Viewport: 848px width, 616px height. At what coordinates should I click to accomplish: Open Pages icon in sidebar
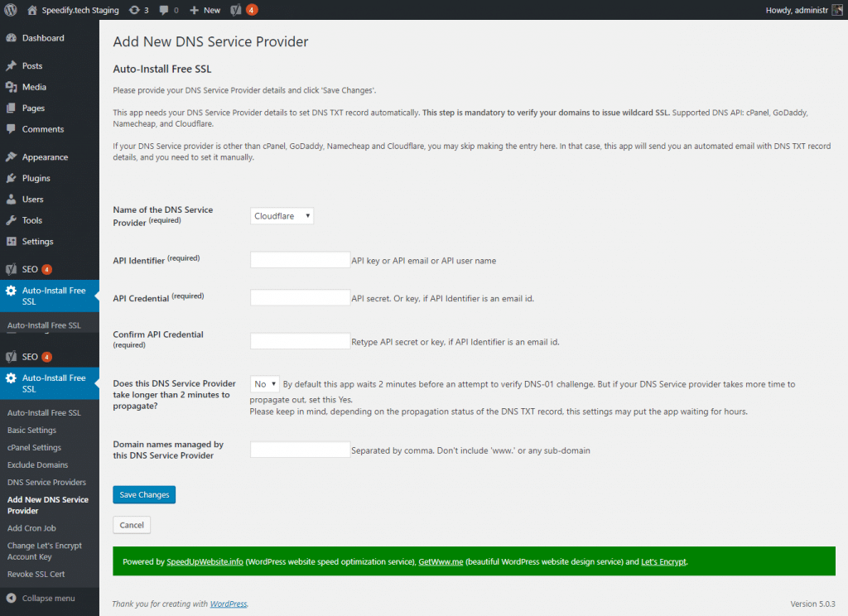[x=11, y=108]
